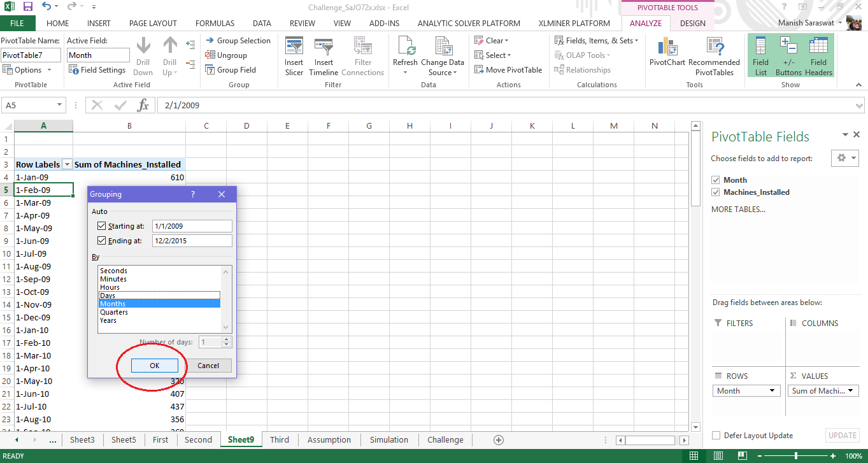This screenshot has width=868, height=463.
Task: Uncheck the Machines_Installed field checkbox
Action: [716, 192]
